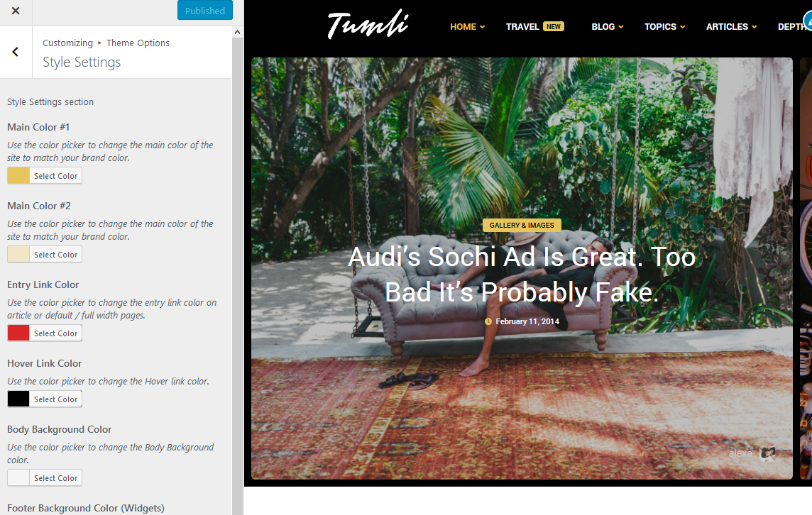Click the clock icon beside February 11, 2014
The image size is (812, 515).
(x=488, y=321)
